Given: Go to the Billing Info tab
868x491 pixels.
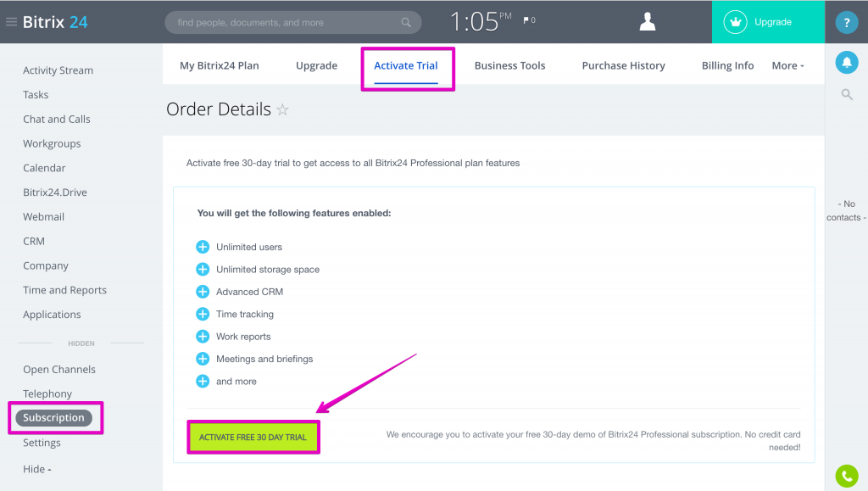Looking at the screenshot, I should pyautogui.click(x=727, y=65).
